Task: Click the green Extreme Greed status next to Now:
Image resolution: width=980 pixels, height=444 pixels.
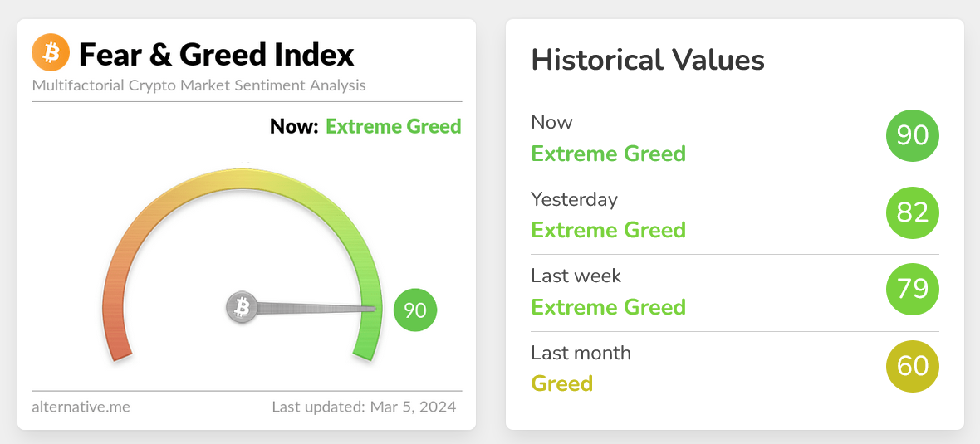Action: [x=393, y=127]
